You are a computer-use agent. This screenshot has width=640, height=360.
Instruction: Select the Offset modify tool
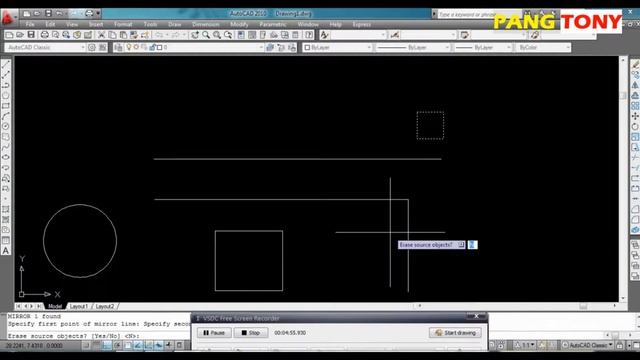tap(635, 96)
